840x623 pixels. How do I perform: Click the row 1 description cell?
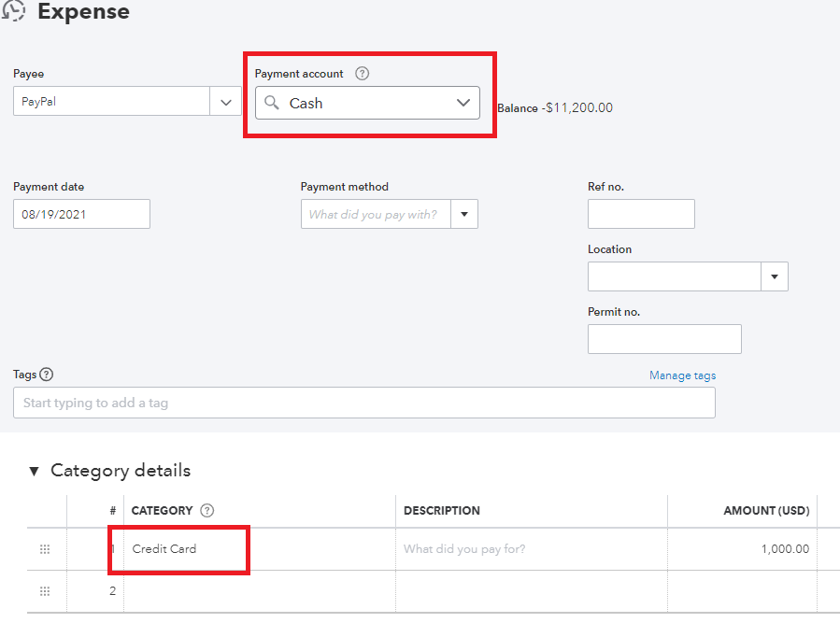coord(531,549)
